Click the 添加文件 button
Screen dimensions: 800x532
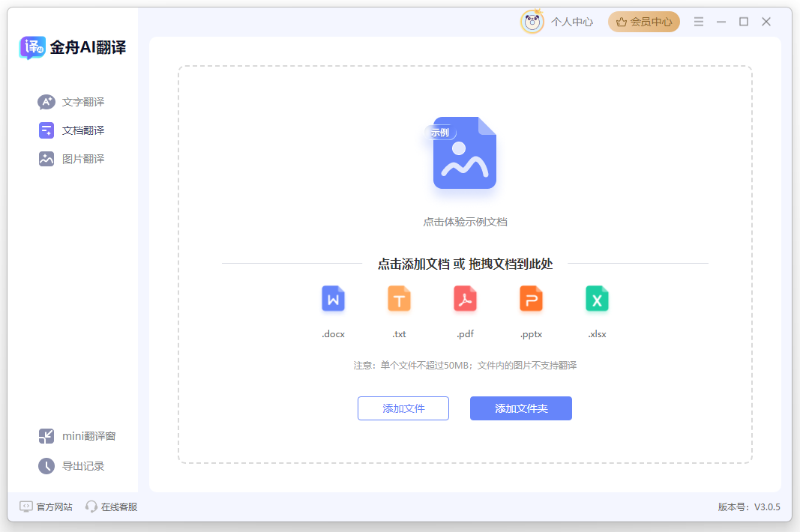[x=403, y=408]
